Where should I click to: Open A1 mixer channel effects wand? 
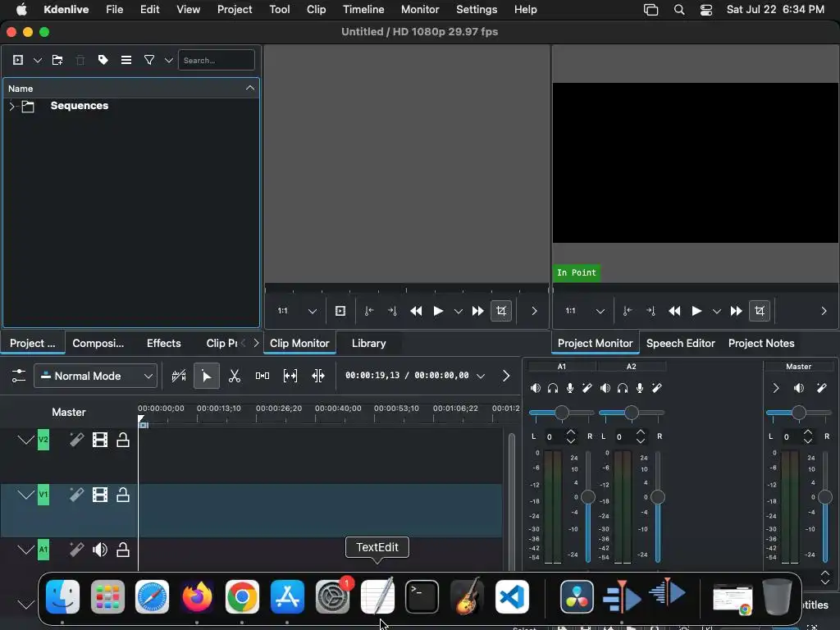click(587, 388)
